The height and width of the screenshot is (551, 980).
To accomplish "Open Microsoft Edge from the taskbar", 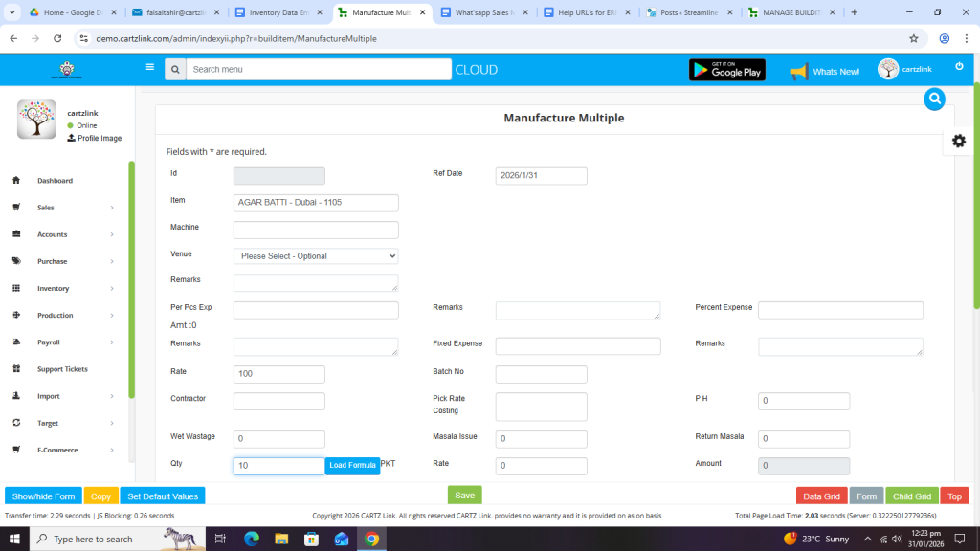I will [252, 539].
